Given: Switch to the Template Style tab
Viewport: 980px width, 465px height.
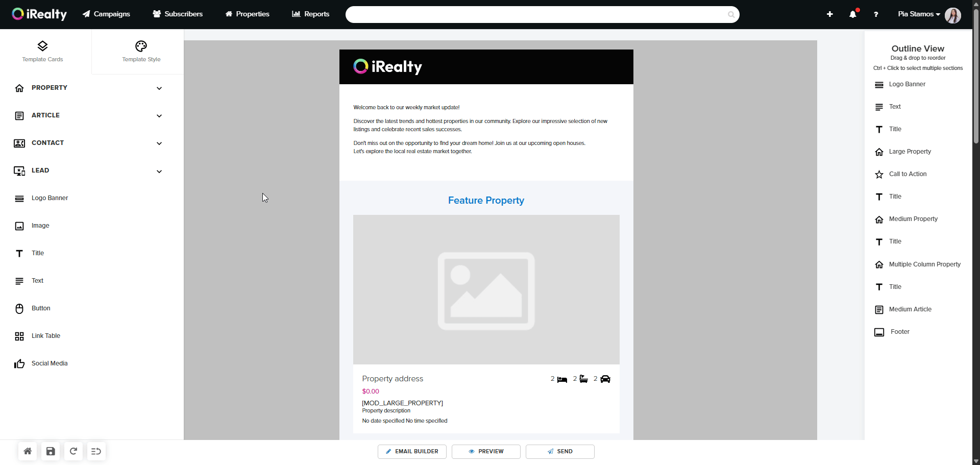Looking at the screenshot, I should tap(141, 52).
